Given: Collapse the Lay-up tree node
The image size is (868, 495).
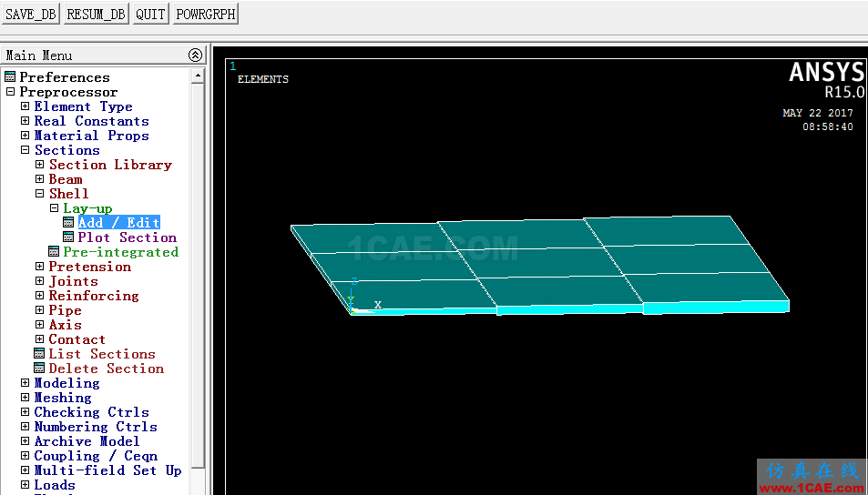Looking at the screenshot, I should [x=55, y=208].
